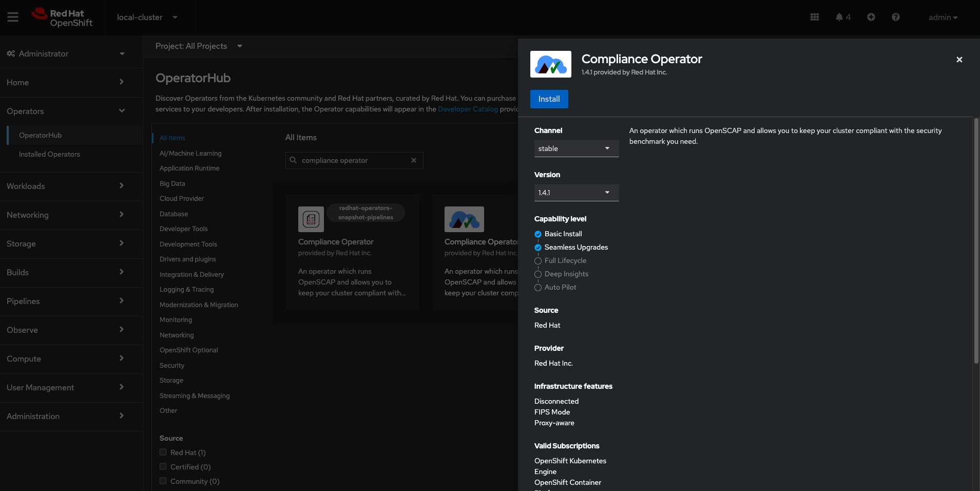Filter by Database category
This screenshot has height=491, width=980.
pyautogui.click(x=174, y=214)
